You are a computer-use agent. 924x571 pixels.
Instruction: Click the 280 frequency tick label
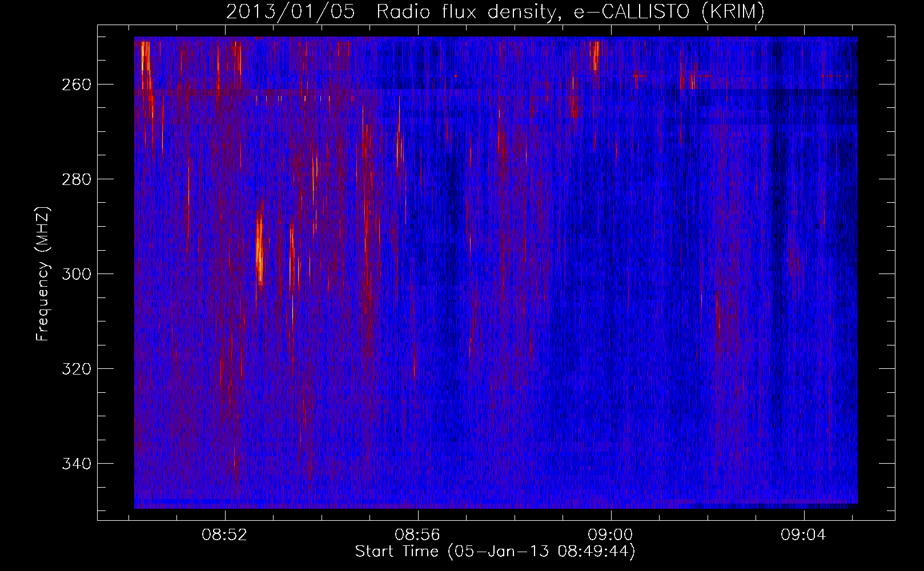click(76, 179)
